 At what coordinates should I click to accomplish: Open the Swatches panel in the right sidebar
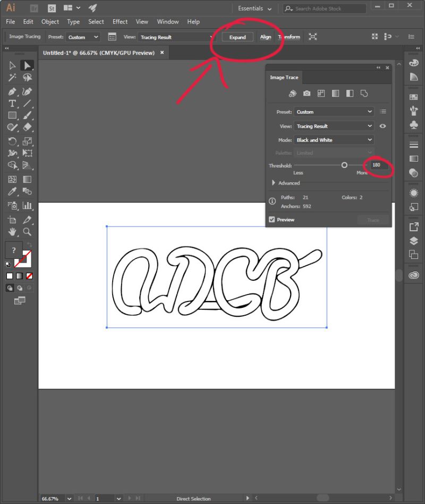coord(414,95)
